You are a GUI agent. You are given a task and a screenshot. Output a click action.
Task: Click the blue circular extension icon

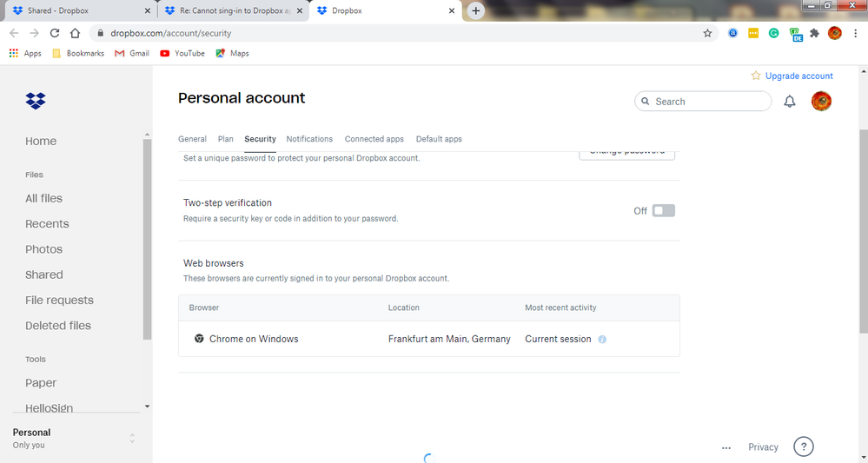(x=732, y=33)
